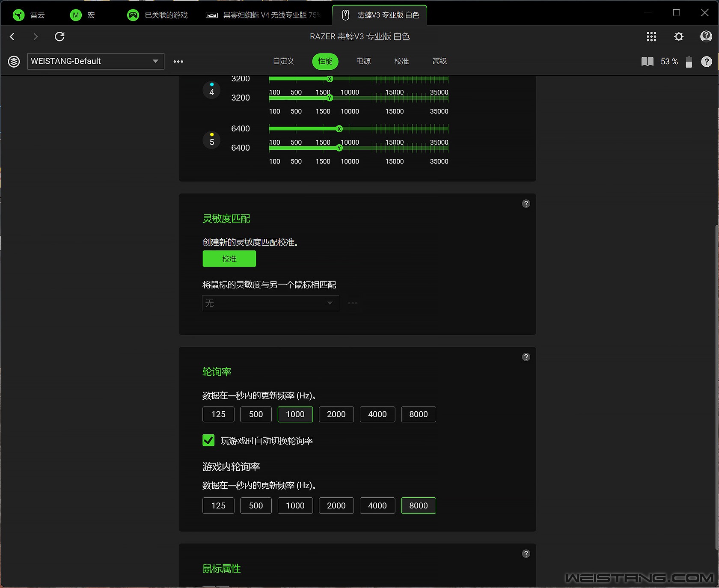Set in-game polling rate to 4000
This screenshot has height=588, width=719.
(x=377, y=505)
